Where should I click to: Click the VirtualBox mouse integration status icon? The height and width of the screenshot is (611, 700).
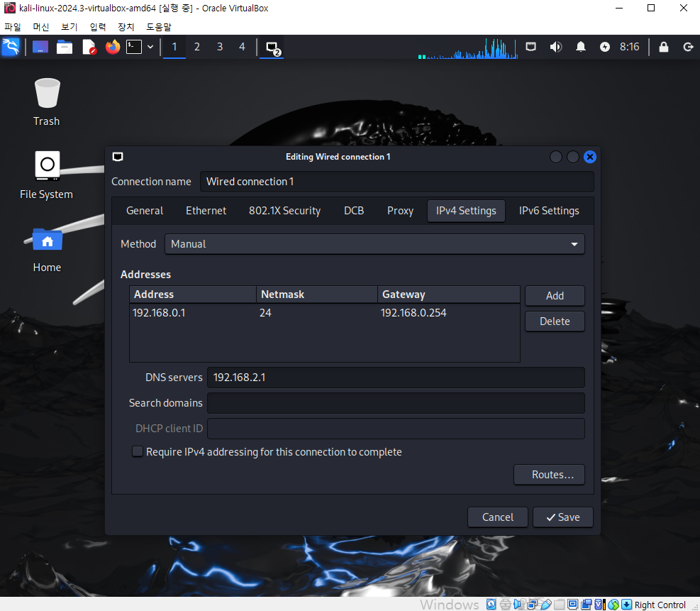613,605
